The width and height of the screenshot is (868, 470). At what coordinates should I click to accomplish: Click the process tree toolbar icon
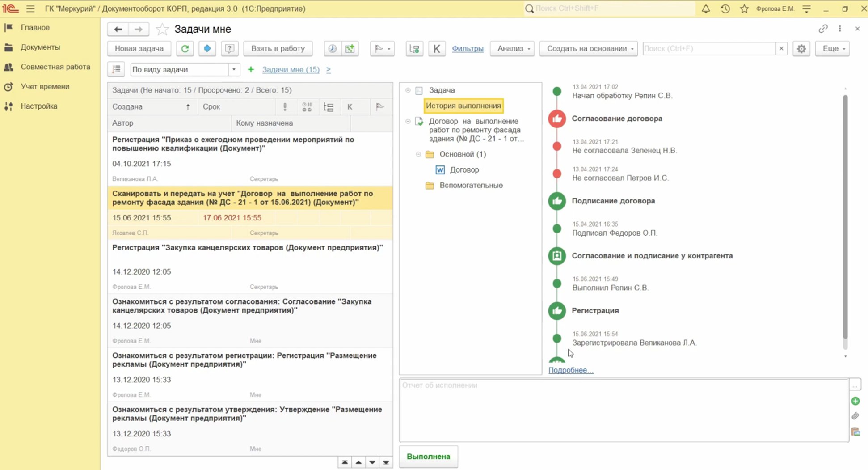[x=414, y=48]
